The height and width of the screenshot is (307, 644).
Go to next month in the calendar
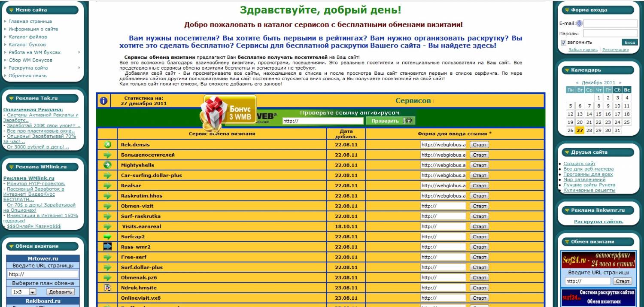[x=620, y=82]
